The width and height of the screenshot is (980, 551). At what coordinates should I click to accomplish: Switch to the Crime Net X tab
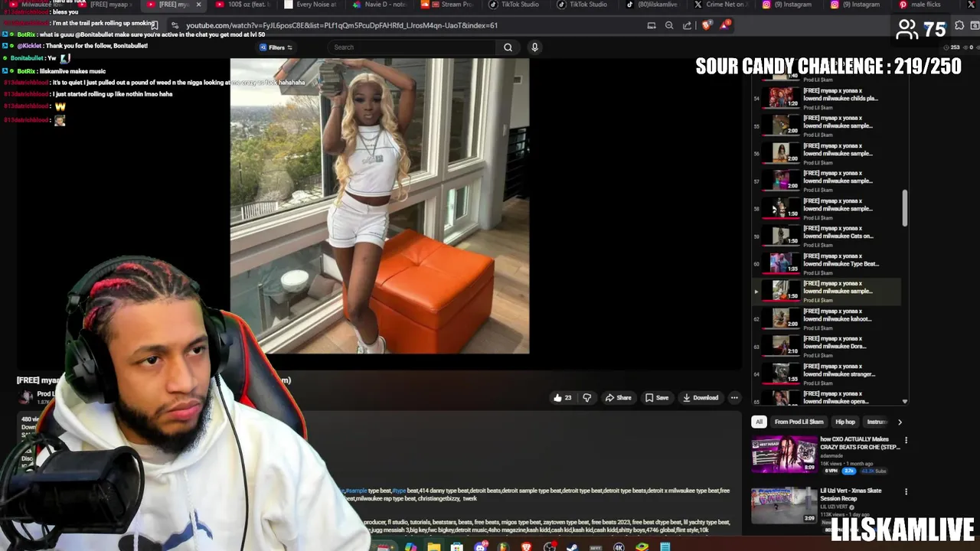pos(720,5)
